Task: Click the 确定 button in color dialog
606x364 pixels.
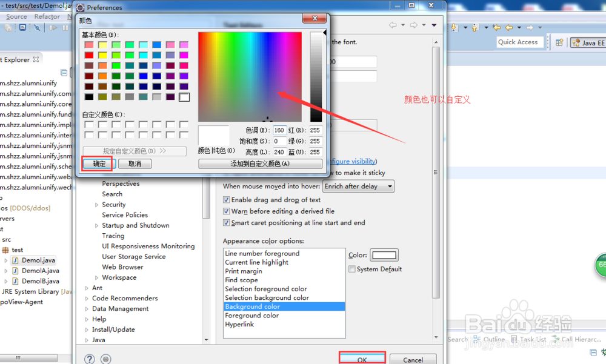Action: click(99, 164)
